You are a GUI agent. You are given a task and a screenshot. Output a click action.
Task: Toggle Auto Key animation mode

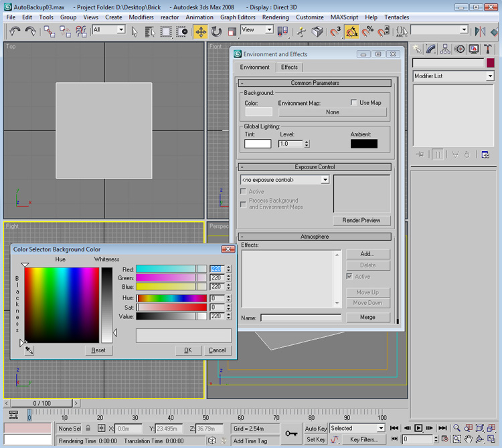(x=316, y=428)
